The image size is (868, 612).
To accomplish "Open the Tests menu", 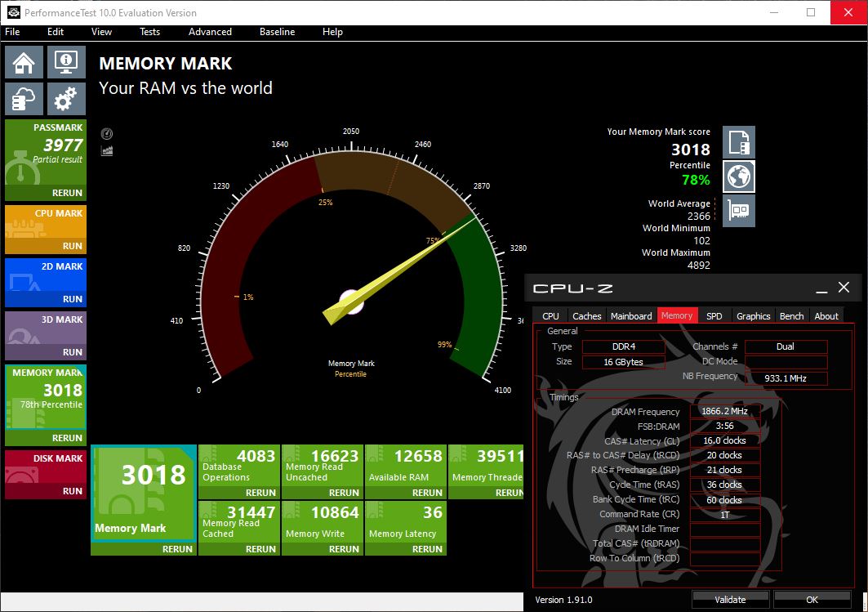I will pyautogui.click(x=149, y=32).
